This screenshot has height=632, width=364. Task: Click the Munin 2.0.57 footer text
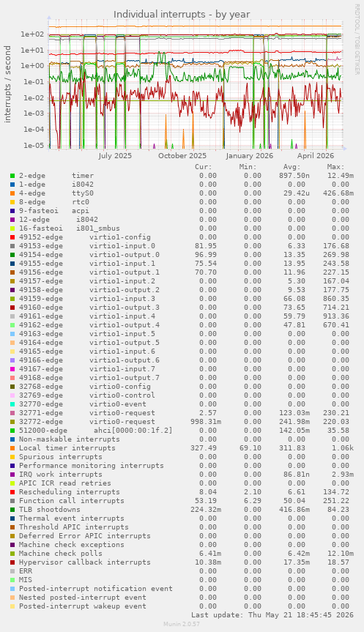tap(182, 624)
